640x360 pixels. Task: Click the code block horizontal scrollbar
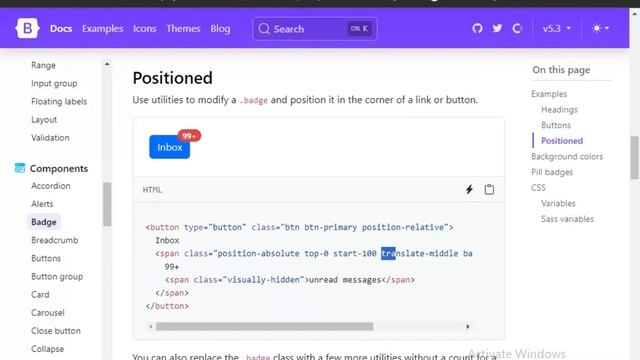coord(264,327)
